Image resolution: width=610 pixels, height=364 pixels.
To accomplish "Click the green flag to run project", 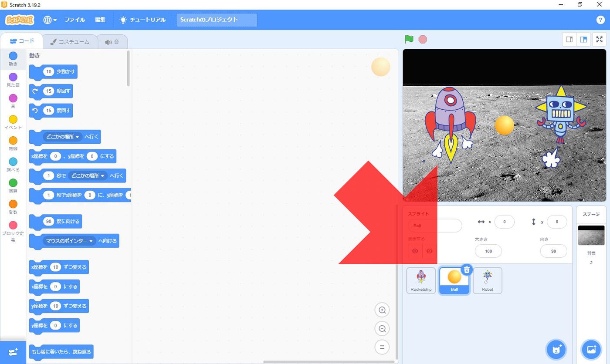I will point(409,39).
